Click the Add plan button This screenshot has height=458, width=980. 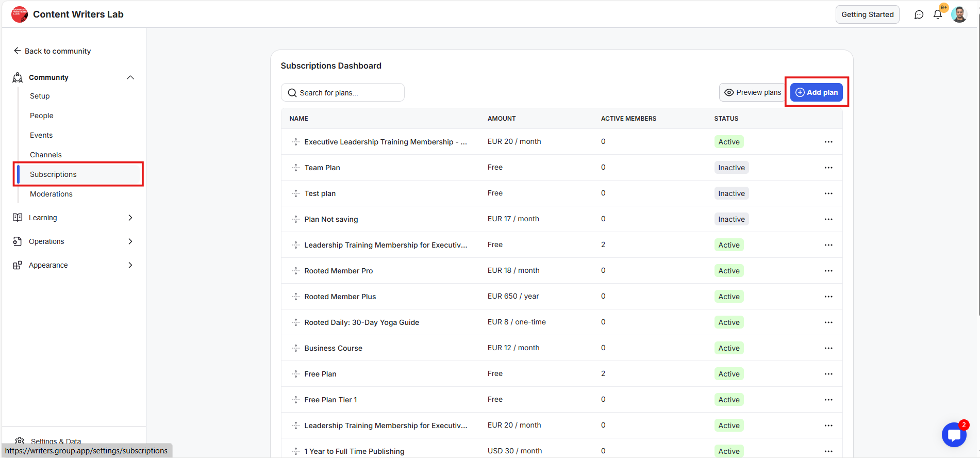[817, 92]
